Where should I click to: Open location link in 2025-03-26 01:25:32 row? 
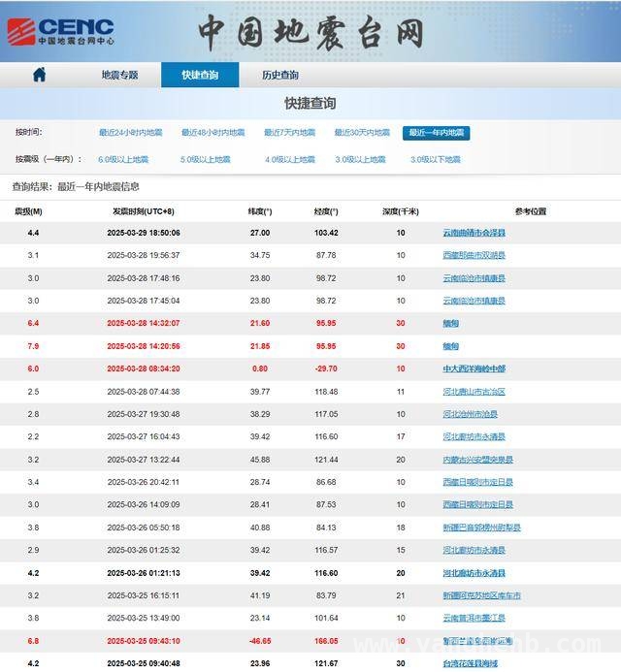(474, 550)
